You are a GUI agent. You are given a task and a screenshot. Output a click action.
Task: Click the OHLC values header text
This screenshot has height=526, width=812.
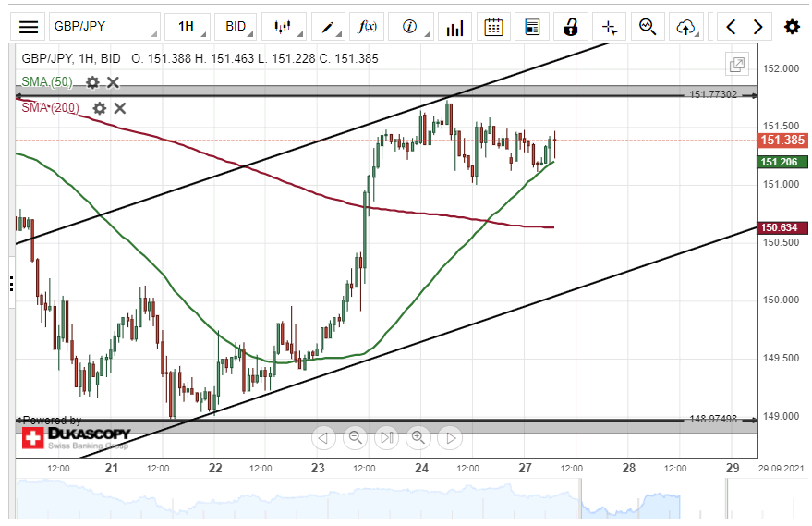coord(255,58)
